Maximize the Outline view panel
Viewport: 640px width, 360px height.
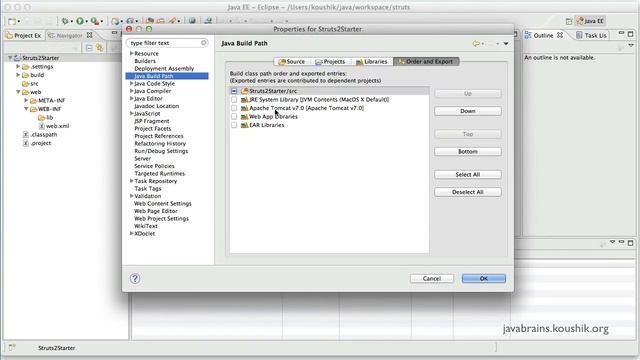tap(631, 33)
